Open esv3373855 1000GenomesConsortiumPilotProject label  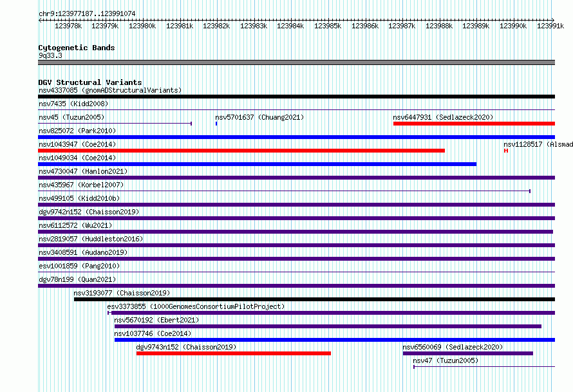(x=196, y=306)
